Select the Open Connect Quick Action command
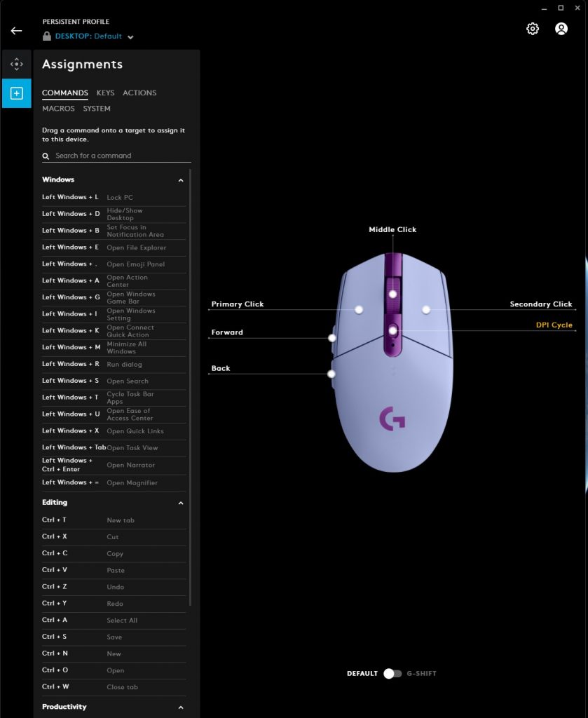The image size is (588, 718). 114,331
